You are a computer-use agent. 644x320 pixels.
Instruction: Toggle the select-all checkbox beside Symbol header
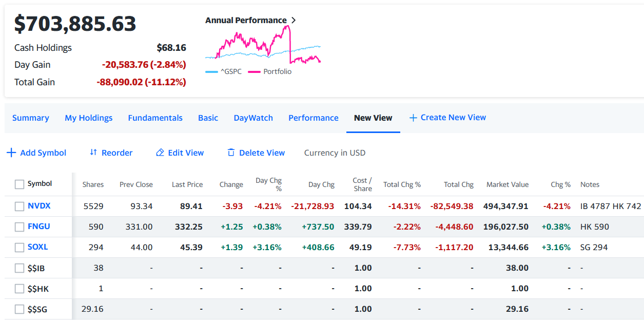pos(19,184)
